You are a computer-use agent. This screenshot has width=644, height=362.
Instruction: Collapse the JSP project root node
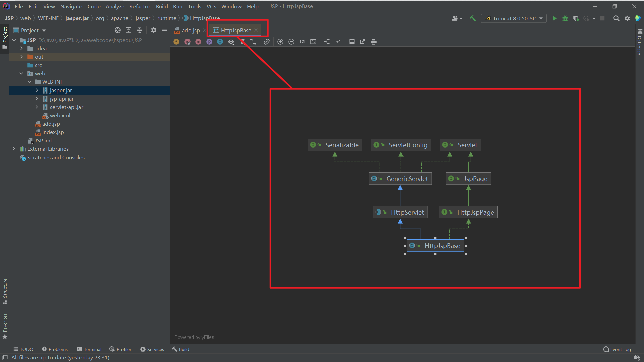tap(14, 40)
